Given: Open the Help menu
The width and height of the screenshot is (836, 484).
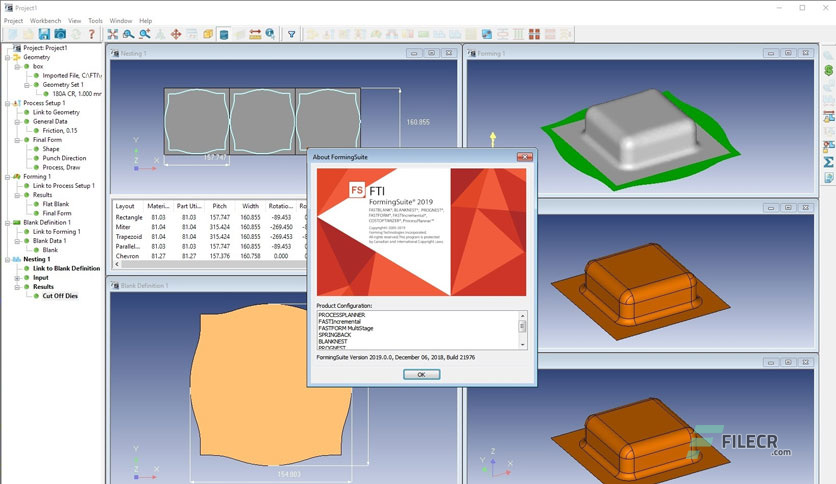Looking at the screenshot, I should click(146, 21).
